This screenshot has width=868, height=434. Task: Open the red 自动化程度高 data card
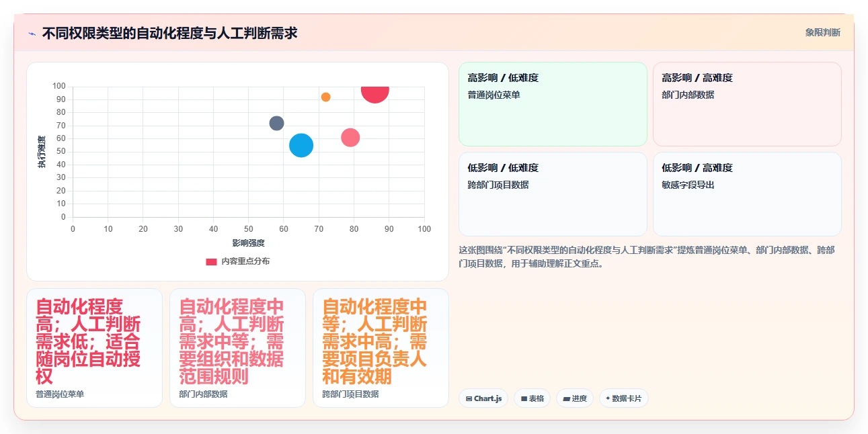94,348
